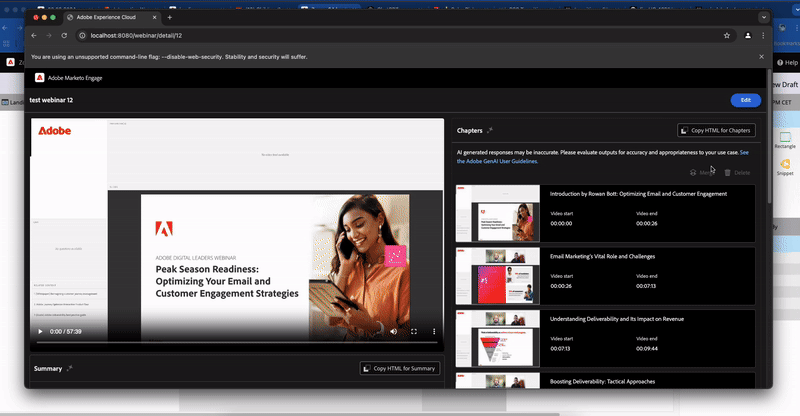The image size is (800, 416).
Task: Click the 00:07:13 video start time
Action: [560, 349]
